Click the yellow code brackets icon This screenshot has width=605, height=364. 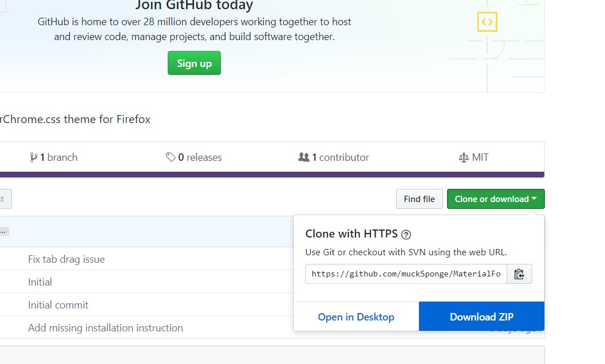click(x=487, y=22)
